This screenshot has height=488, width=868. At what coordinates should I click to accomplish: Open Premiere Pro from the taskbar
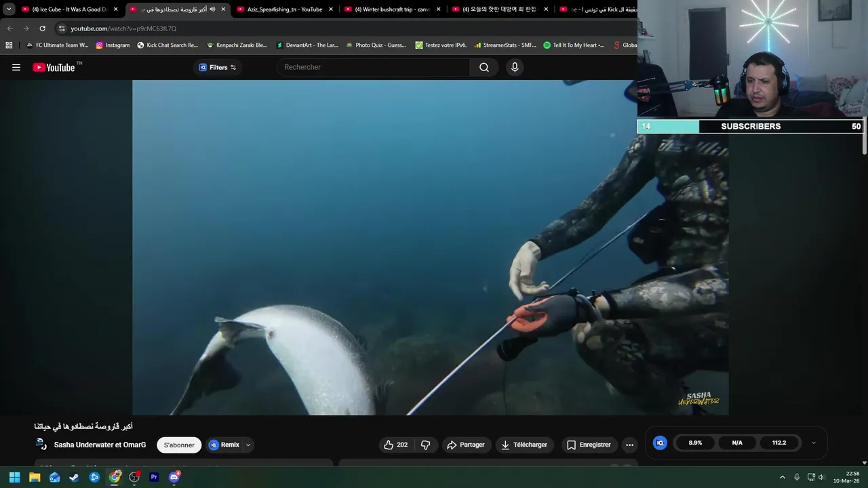(154, 477)
